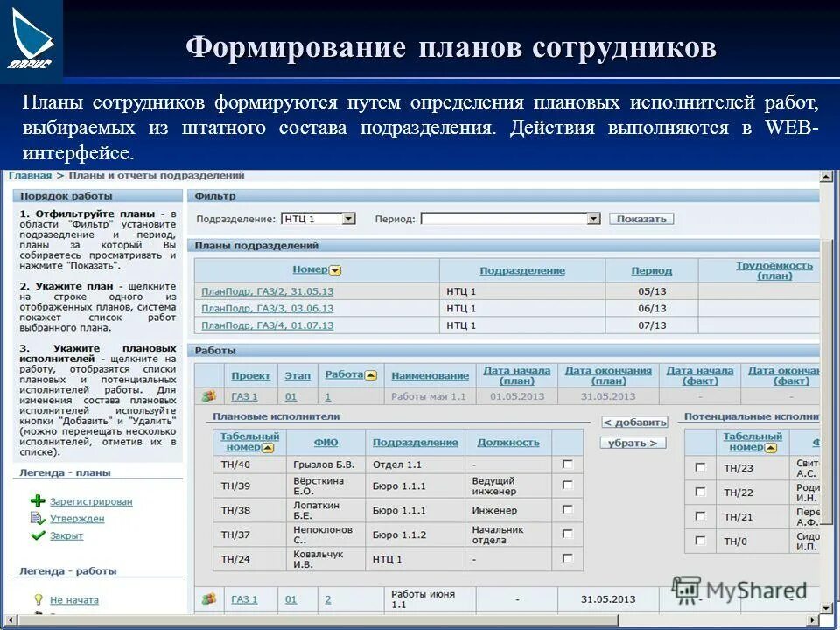Click stage link 01 in Работы мая row

(x=290, y=396)
